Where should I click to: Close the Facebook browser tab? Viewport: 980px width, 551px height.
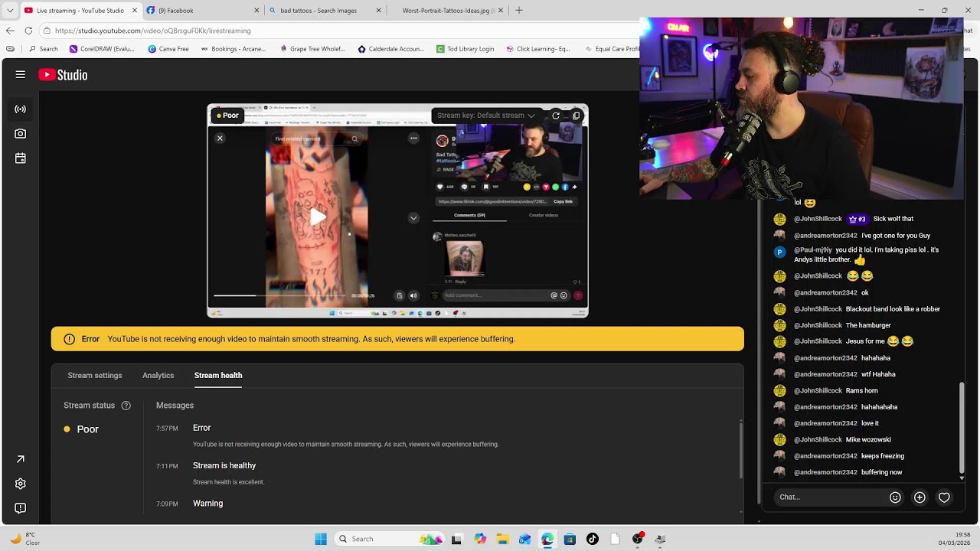[255, 11]
